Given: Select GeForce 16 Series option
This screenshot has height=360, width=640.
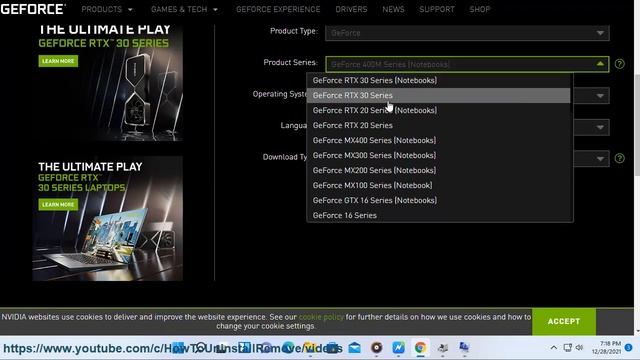Looking at the screenshot, I should click(x=439, y=216).
